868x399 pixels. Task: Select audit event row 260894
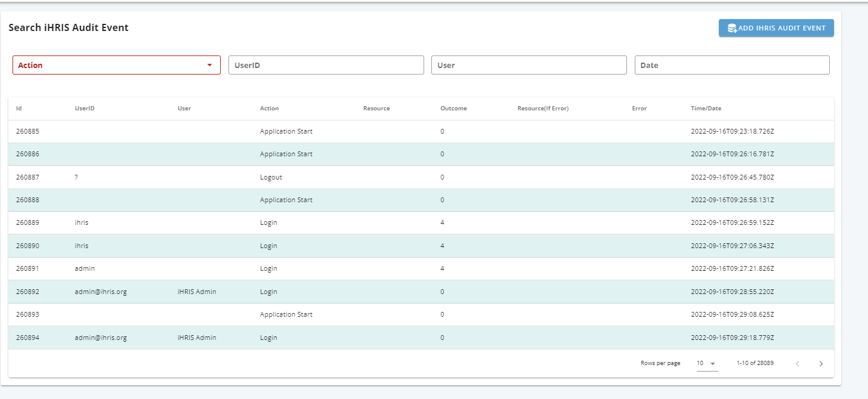coord(421,338)
